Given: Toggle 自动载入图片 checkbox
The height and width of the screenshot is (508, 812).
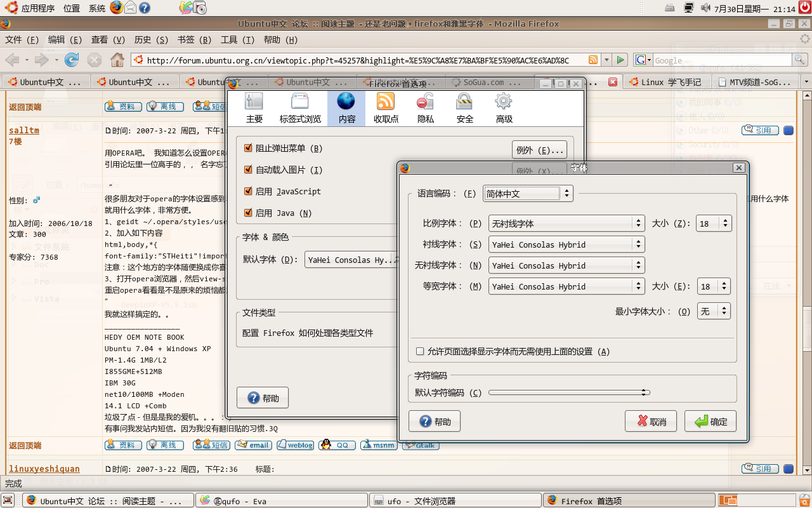Looking at the screenshot, I should pos(248,170).
